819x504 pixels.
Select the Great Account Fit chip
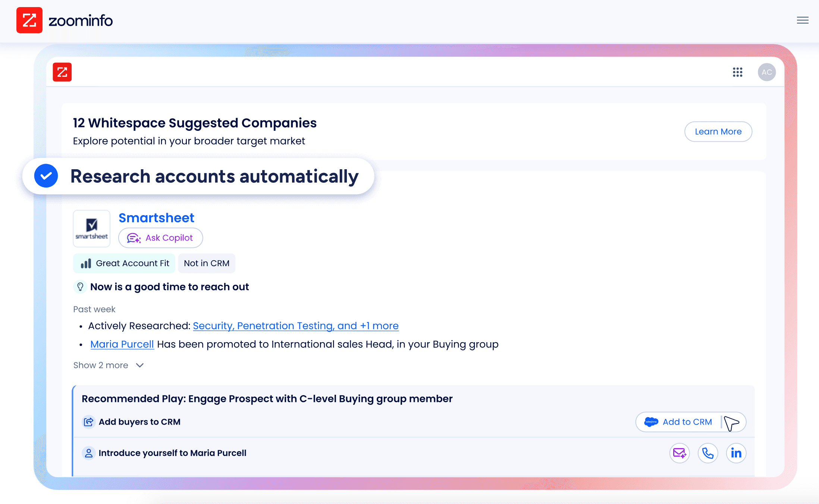[x=124, y=263]
